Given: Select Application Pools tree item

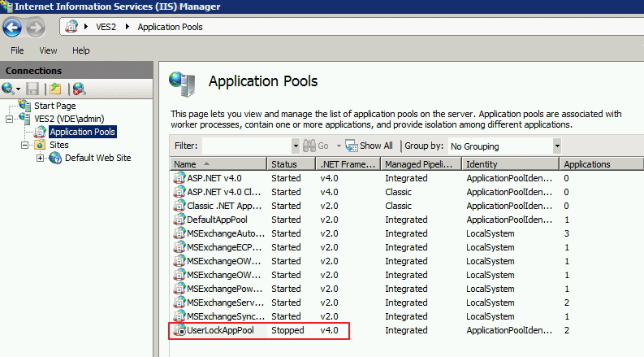Looking at the screenshot, I should [83, 132].
